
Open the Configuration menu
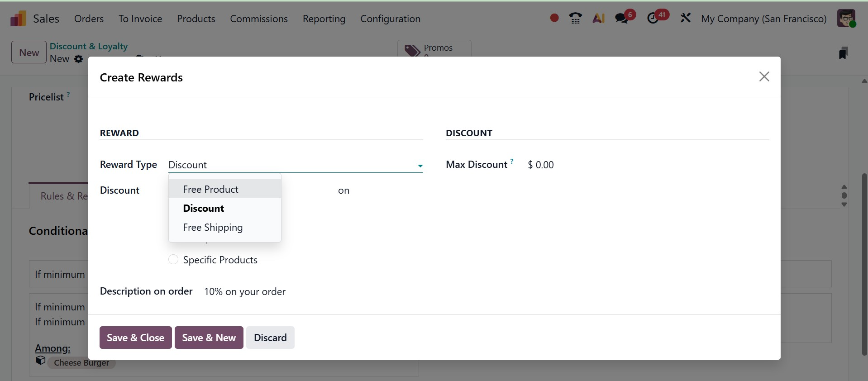tap(390, 19)
